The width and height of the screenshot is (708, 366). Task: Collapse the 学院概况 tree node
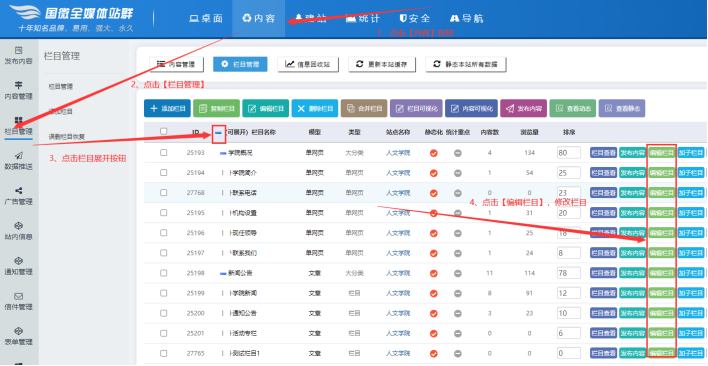pos(223,153)
